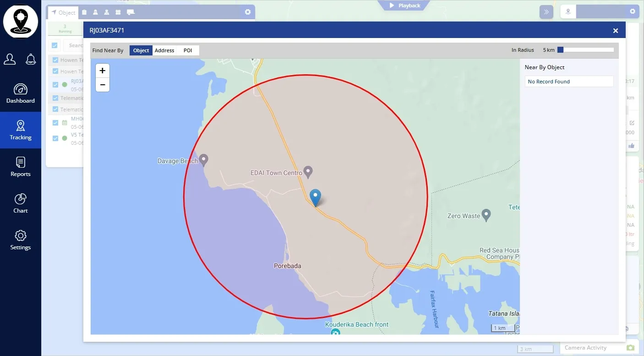This screenshot has height=356, width=644.
Task: Switch to the Address tab
Action: tap(164, 50)
